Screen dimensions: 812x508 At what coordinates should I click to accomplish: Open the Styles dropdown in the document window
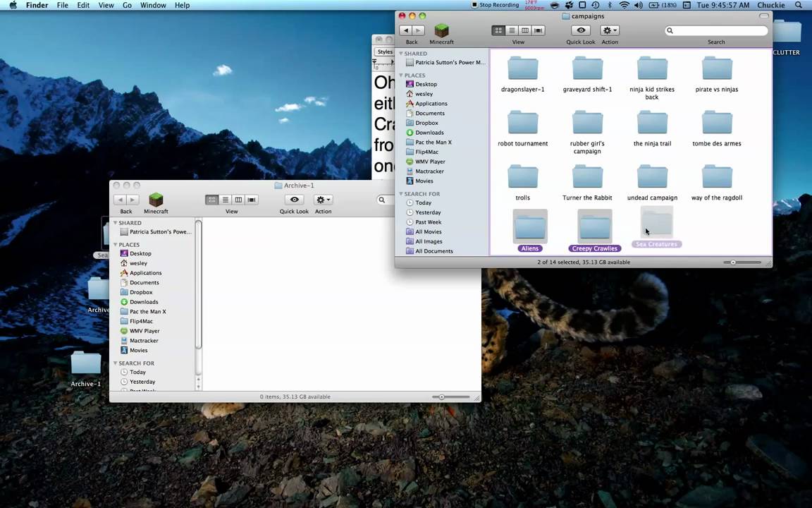click(385, 52)
